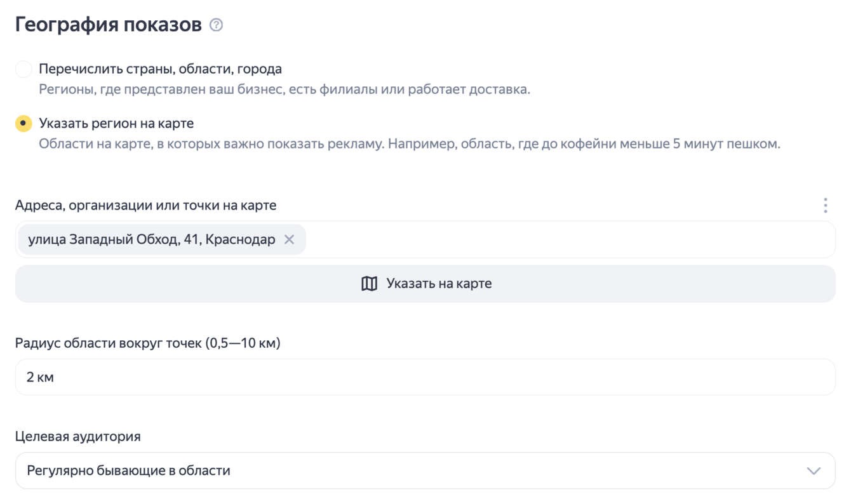The height and width of the screenshot is (504, 851).
Task: Click the География показов heading
Action: click(x=109, y=25)
